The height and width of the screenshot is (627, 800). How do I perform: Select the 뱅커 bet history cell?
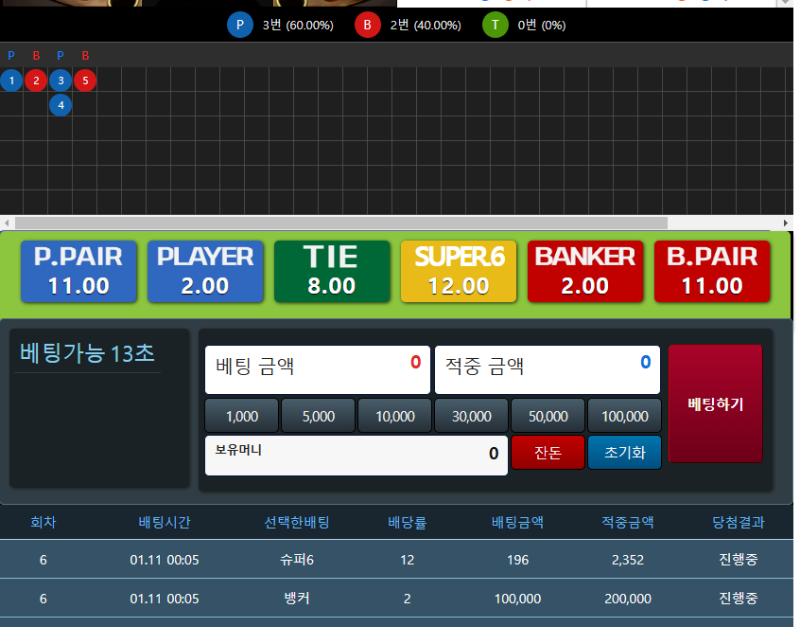(296, 598)
